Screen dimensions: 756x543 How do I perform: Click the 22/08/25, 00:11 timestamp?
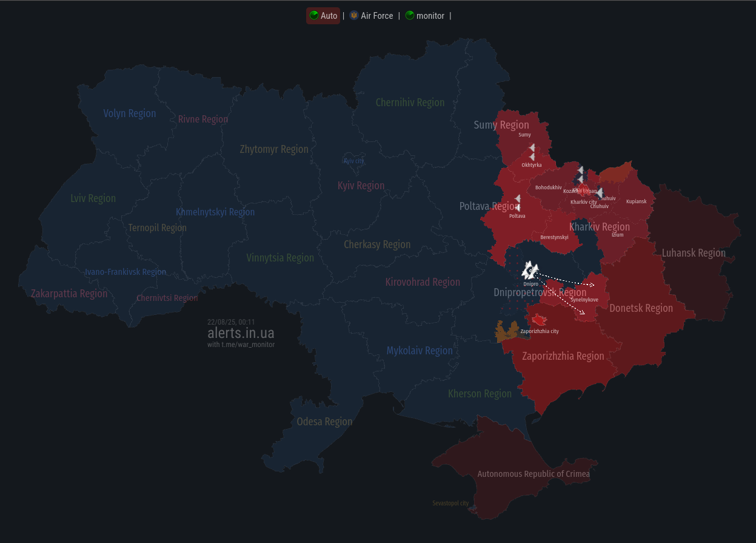[x=231, y=322]
